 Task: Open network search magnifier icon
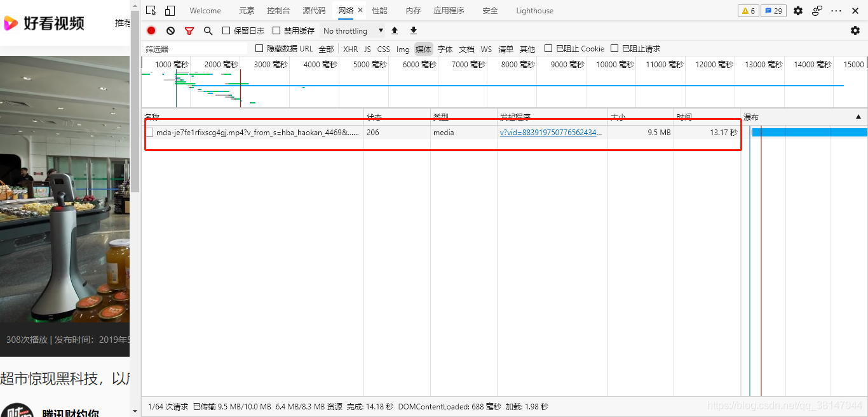tap(208, 30)
